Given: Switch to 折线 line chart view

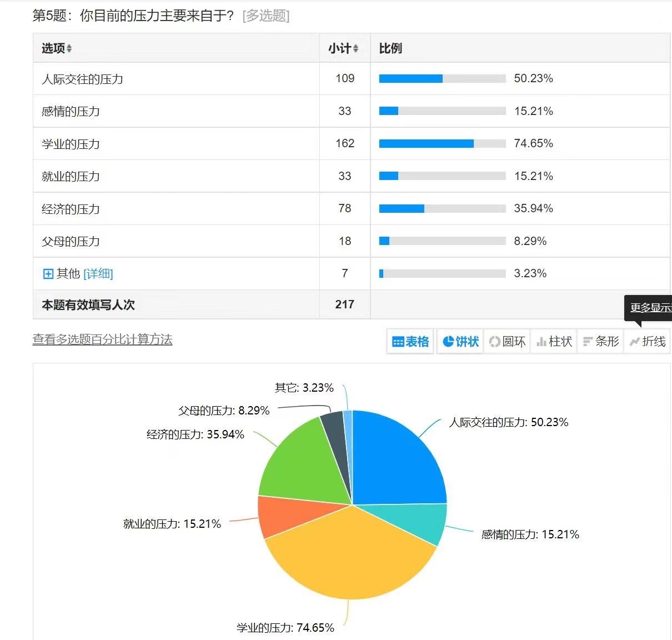Looking at the screenshot, I should (x=648, y=341).
